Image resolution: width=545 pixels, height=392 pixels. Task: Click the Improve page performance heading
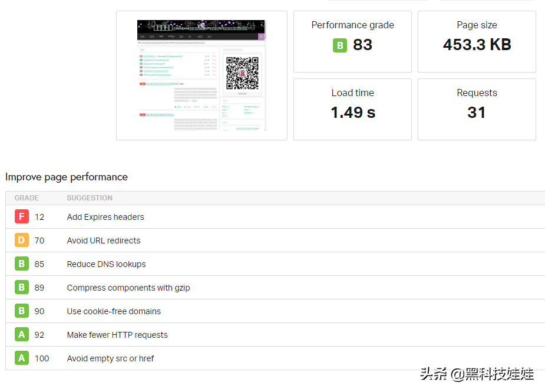67,177
